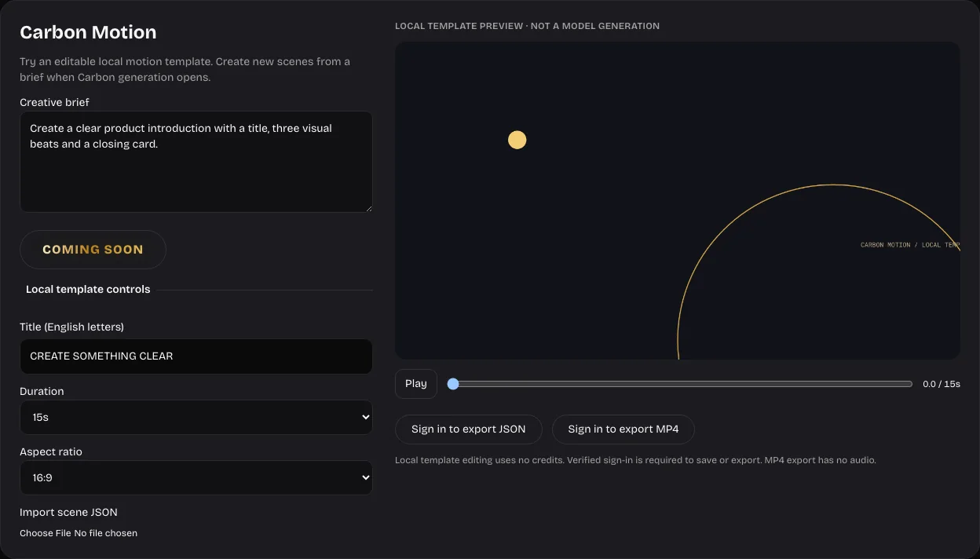This screenshot has width=980, height=559.
Task: Click the "Carbon Motion" heading
Action: tap(88, 32)
